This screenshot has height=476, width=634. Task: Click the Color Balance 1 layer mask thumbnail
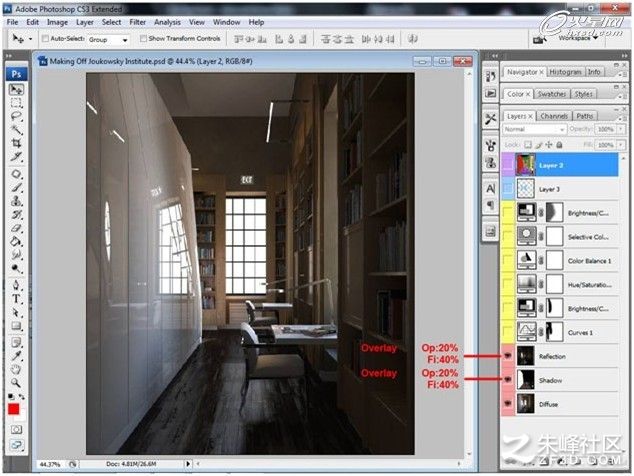click(555, 260)
